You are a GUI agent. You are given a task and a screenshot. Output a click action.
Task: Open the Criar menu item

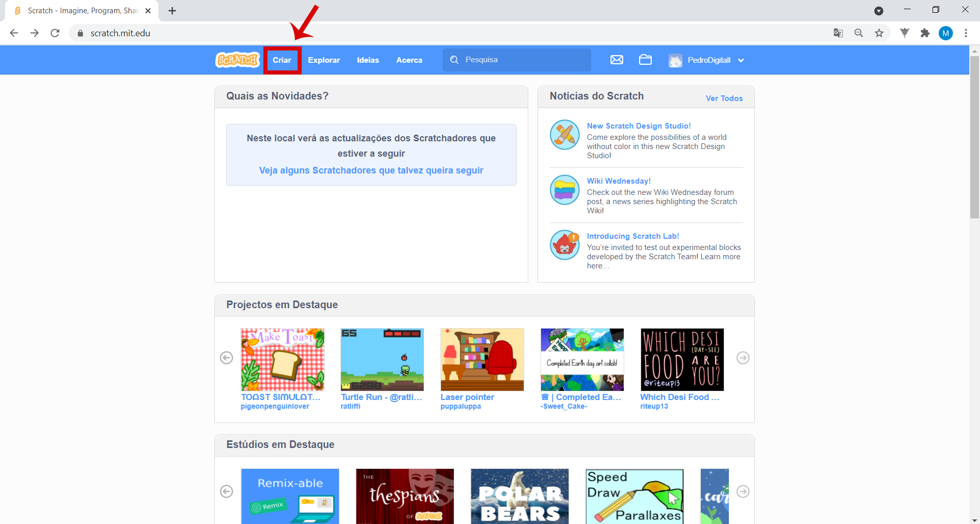(282, 60)
